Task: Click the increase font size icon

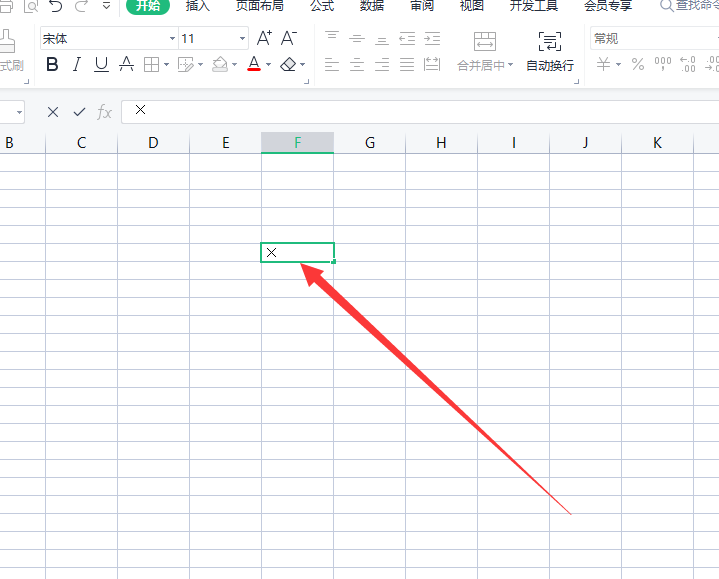Action: [264, 38]
